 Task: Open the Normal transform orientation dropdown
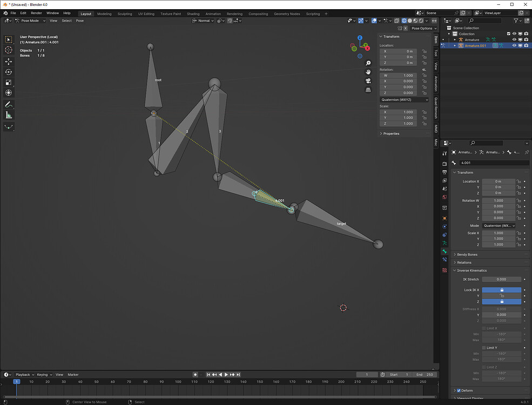[x=203, y=21]
